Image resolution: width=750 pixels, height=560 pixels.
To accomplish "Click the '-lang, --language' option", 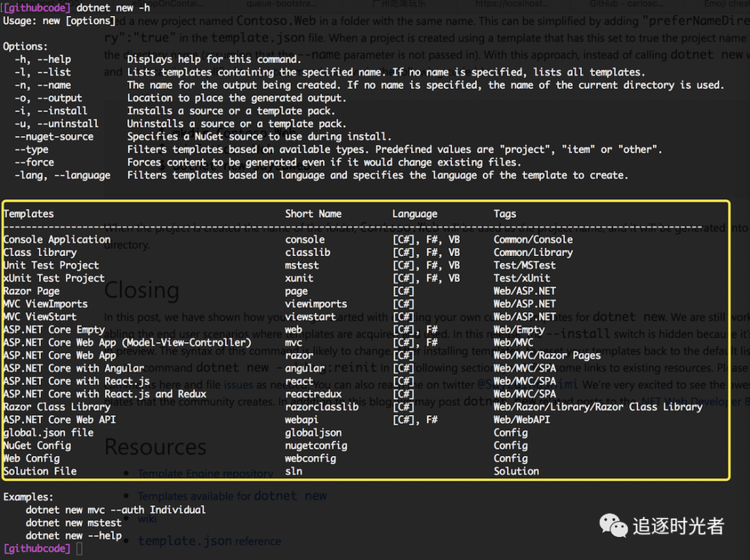I will point(62,176).
